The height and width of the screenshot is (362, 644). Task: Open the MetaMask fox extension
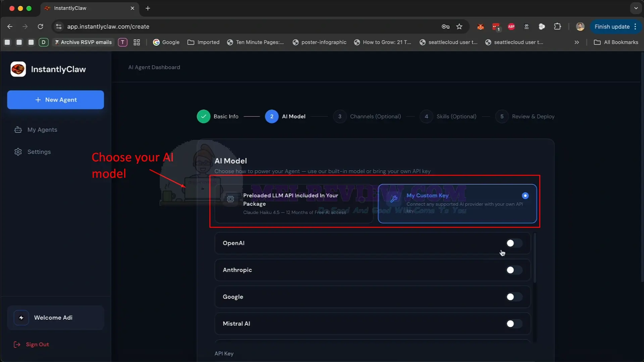coord(481,27)
